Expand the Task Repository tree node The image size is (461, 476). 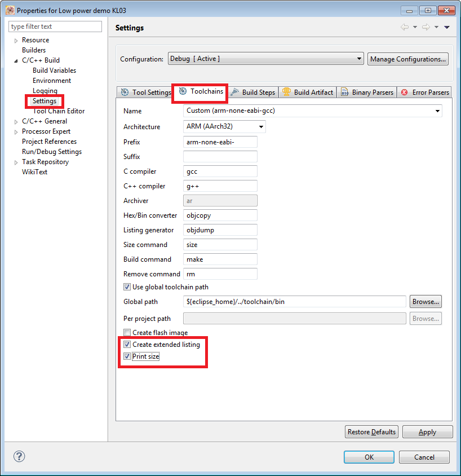tap(16, 162)
